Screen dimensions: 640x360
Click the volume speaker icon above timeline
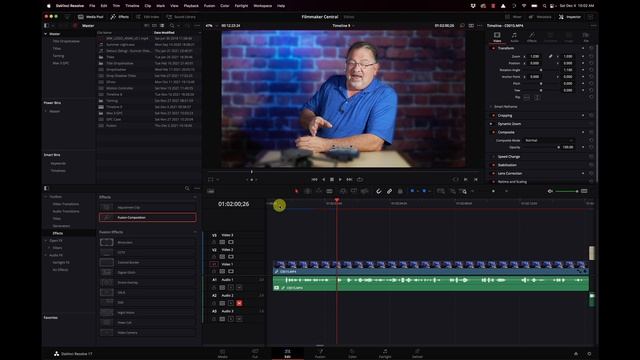click(550, 191)
